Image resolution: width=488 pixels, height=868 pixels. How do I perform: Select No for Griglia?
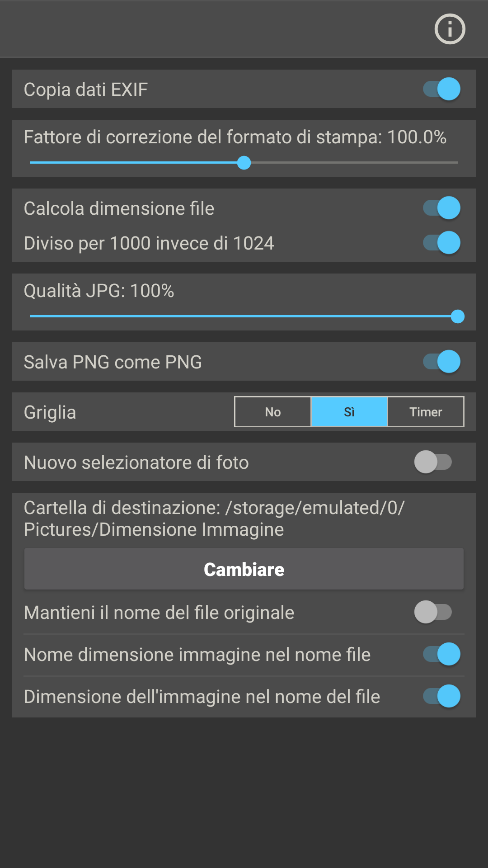coord(273,412)
